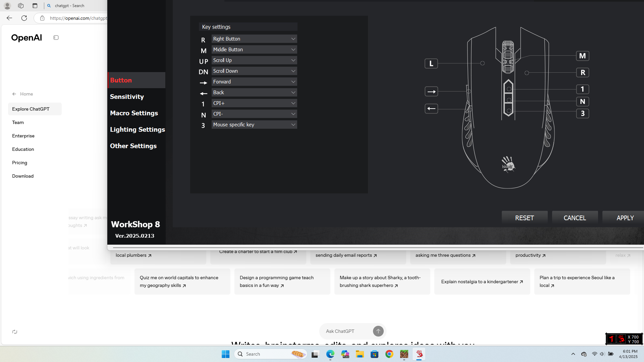
Task: Open the Right Button key dropdown
Action: click(254, 39)
